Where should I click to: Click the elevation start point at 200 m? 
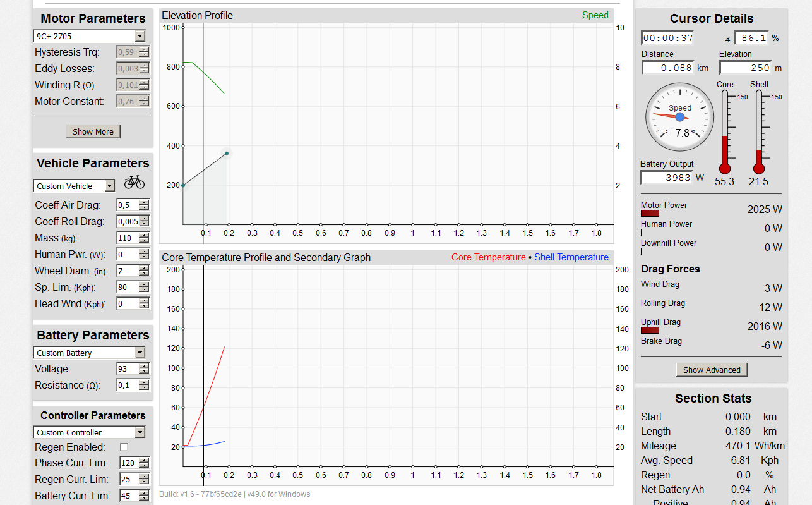[x=183, y=185]
